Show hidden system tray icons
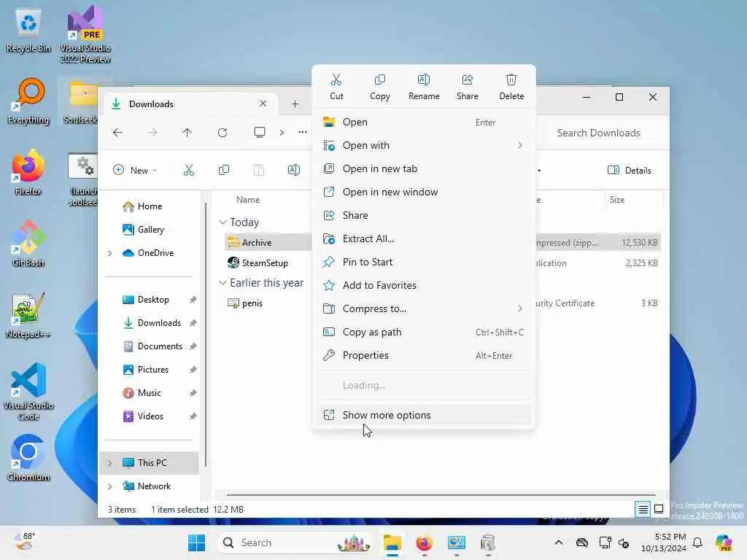 [x=559, y=542]
